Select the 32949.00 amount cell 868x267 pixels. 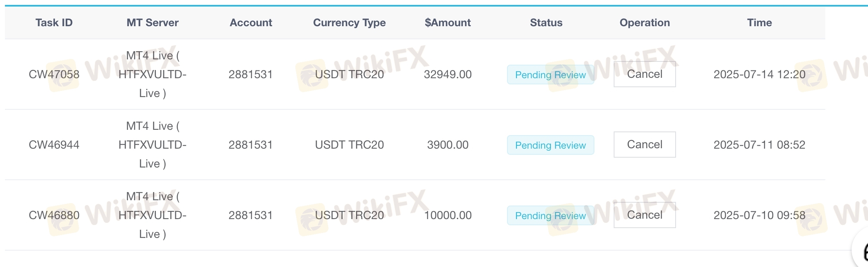(x=448, y=74)
